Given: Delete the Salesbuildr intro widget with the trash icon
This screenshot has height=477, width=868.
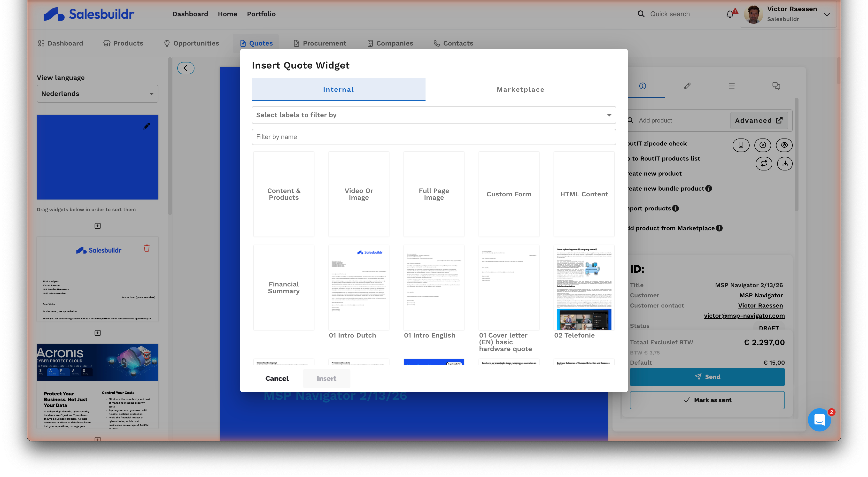Looking at the screenshot, I should click(147, 248).
